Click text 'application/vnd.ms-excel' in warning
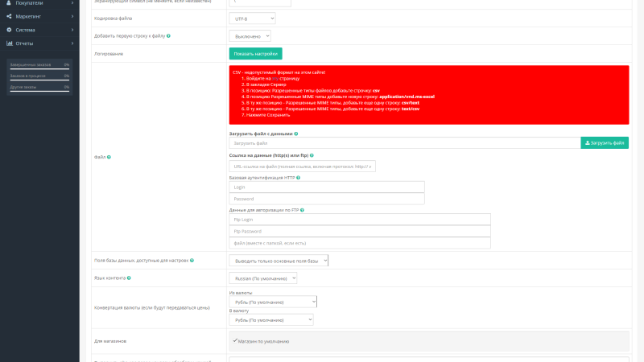Screen dimensions: 644x362 pyautogui.click(x=407, y=97)
